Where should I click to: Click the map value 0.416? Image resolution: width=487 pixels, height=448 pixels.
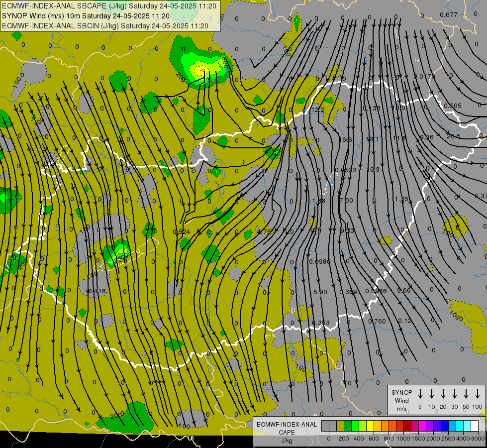97,291
